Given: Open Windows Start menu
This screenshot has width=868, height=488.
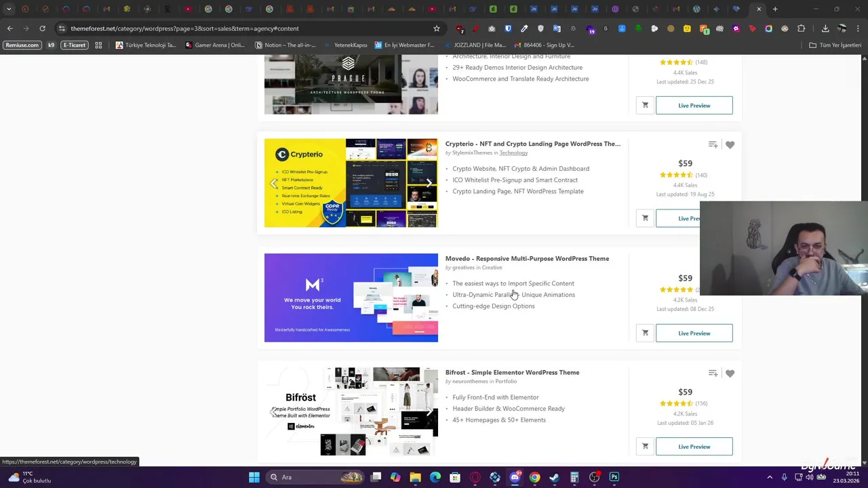Looking at the screenshot, I should tap(254, 477).
